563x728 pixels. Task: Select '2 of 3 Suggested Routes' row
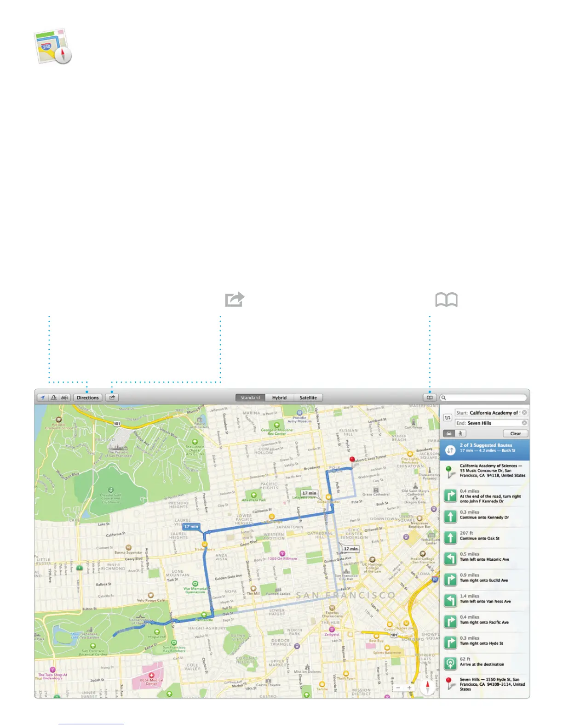click(x=484, y=450)
